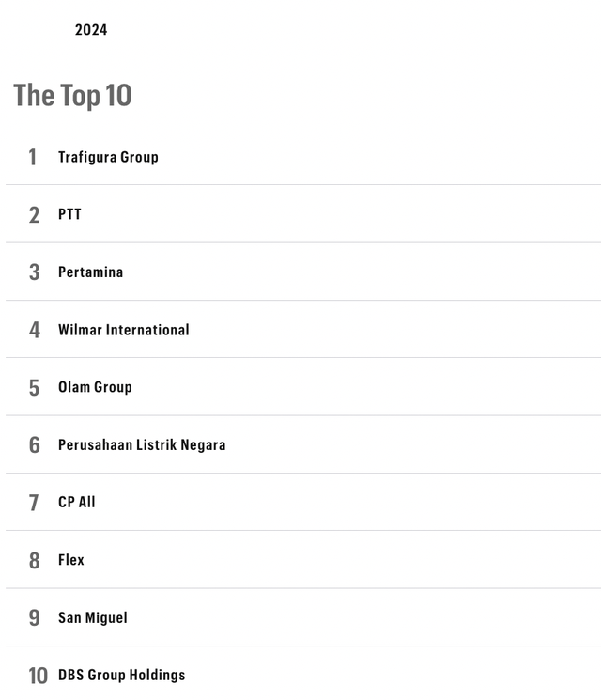This screenshot has width=601, height=700.
Task: Open the CP All listing
Action: tap(77, 503)
